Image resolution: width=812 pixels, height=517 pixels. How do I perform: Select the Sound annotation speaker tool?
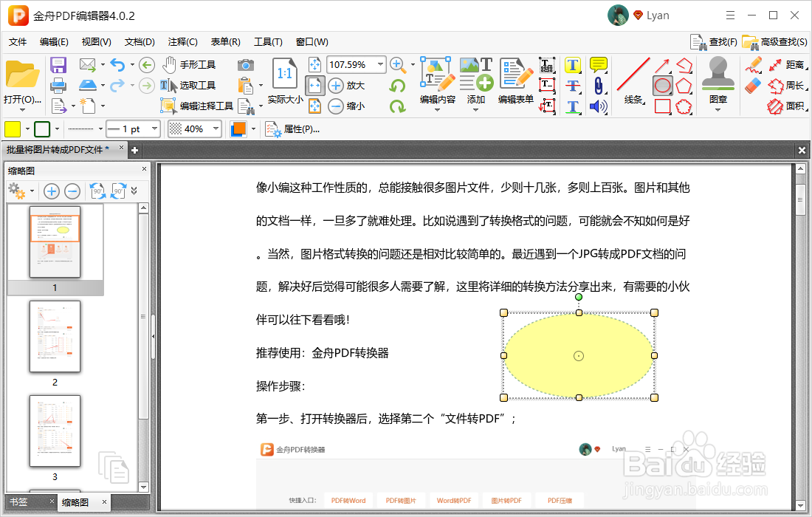(599, 106)
